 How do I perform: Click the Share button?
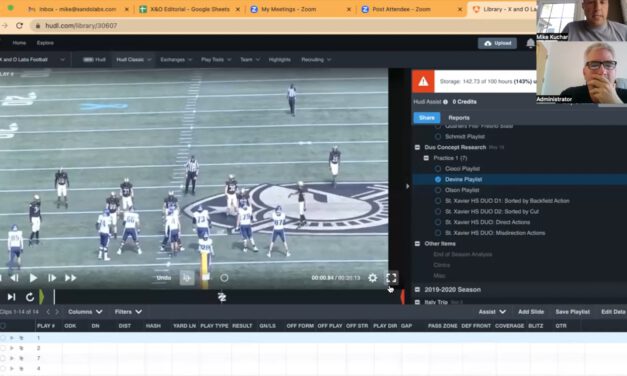pos(427,118)
